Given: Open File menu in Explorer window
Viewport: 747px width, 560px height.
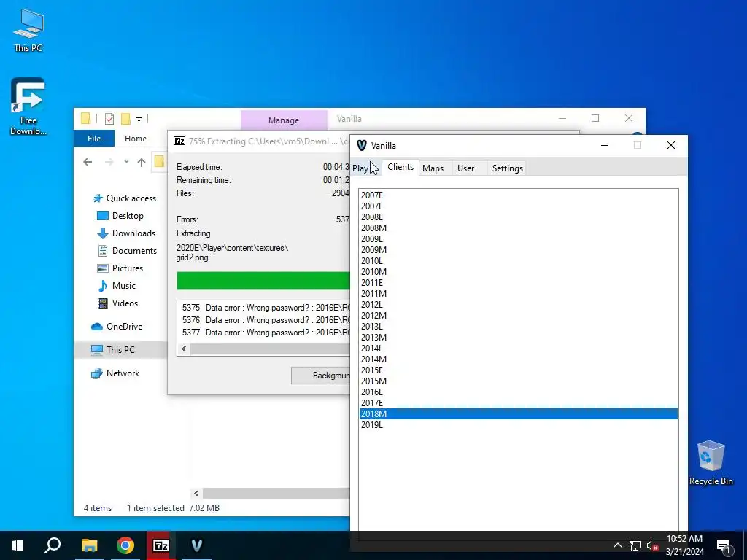Looking at the screenshot, I should tap(94, 139).
